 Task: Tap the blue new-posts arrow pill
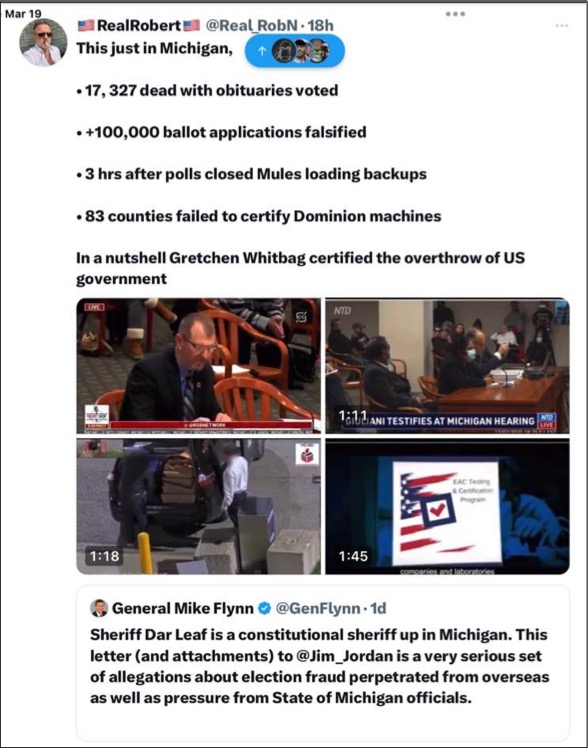pyautogui.click(x=294, y=51)
